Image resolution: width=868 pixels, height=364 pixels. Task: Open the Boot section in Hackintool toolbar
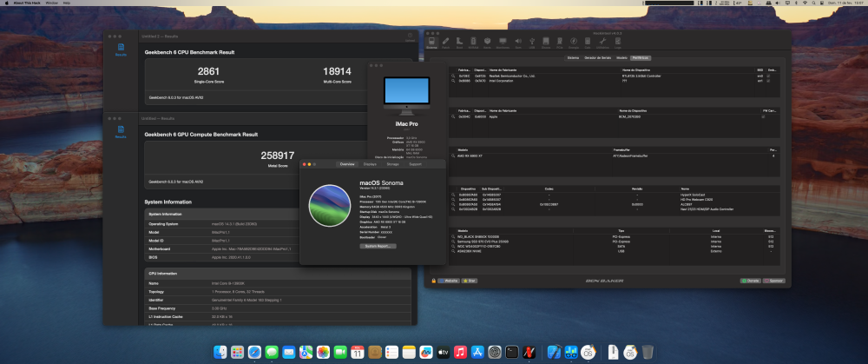point(459,42)
